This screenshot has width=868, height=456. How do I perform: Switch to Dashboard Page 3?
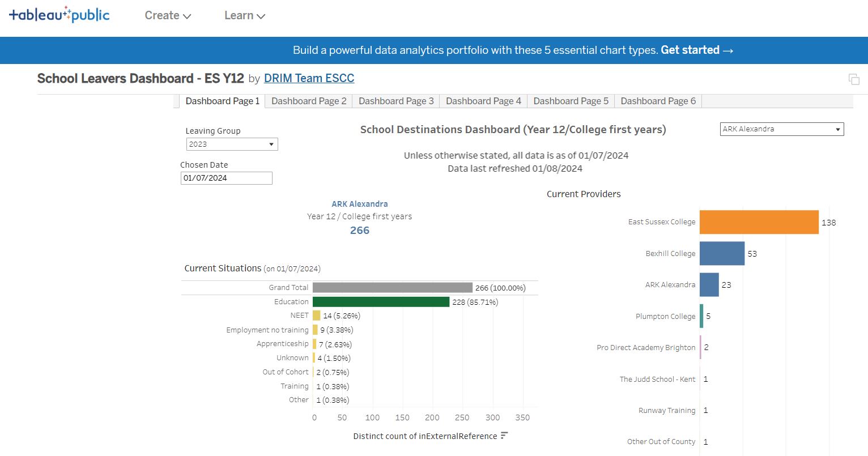[x=395, y=101]
